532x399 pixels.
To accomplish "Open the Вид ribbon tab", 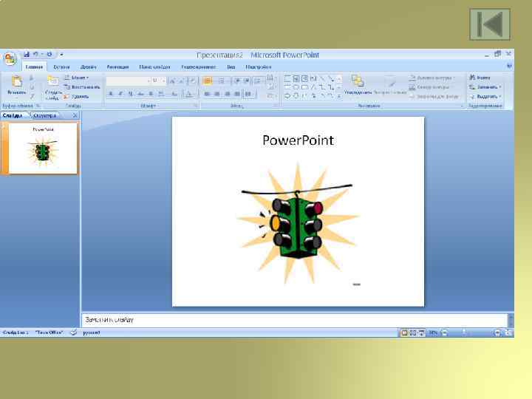I will [x=231, y=66].
